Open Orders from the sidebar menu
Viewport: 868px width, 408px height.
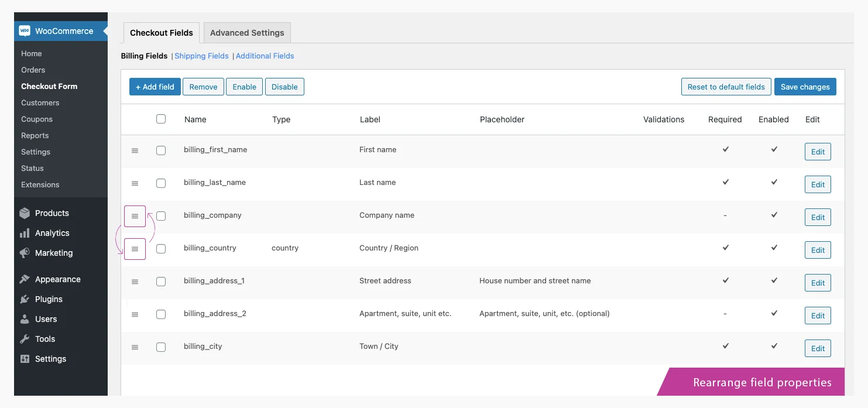click(x=33, y=70)
